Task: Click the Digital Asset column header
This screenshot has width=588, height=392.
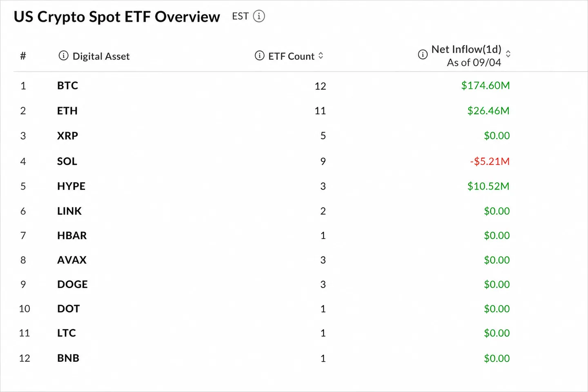Action: 101,56
